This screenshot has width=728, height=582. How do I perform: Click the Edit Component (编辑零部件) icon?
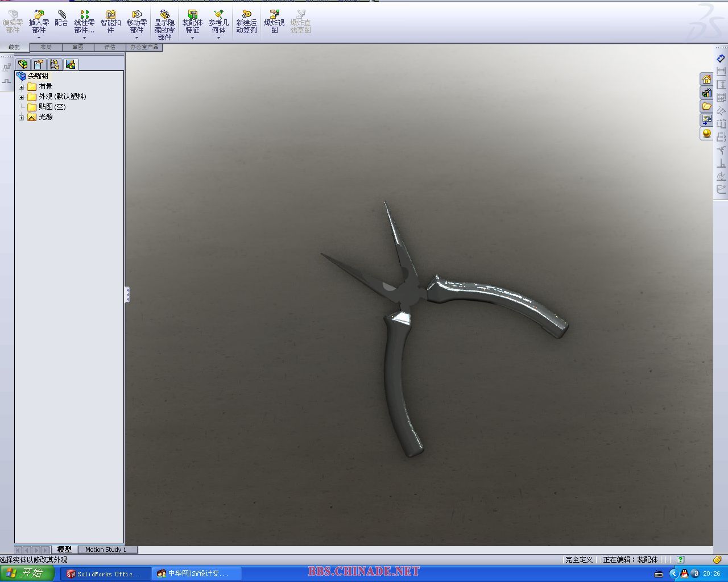click(13, 21)
